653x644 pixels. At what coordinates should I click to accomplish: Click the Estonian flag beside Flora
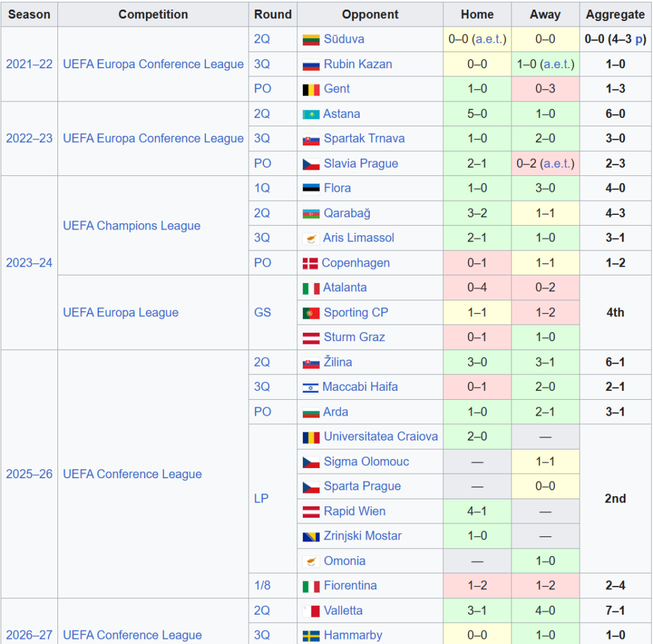pyautogui.click(x=311, y=189)
